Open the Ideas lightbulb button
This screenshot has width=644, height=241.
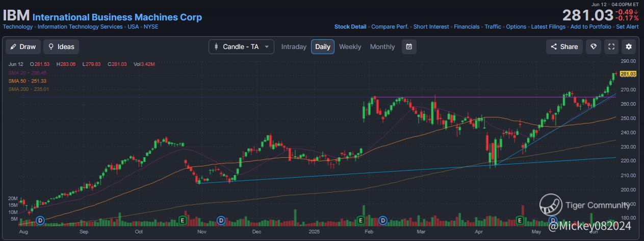(x=61, y=46)
